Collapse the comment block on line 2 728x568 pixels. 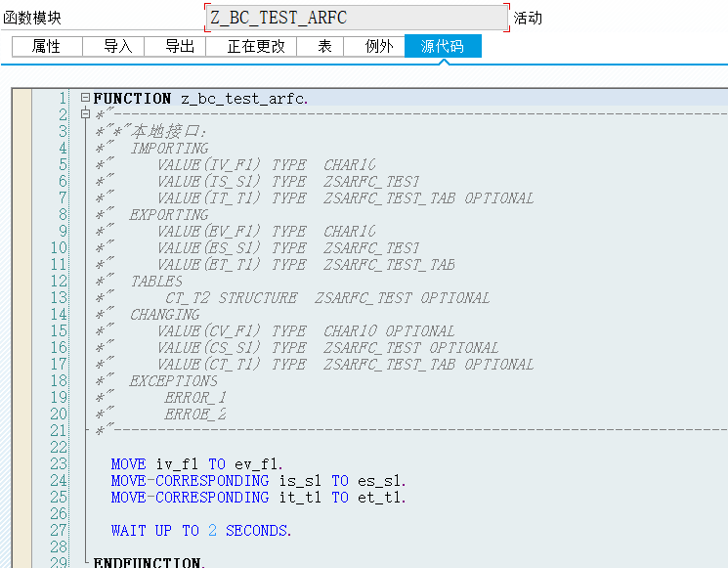[85, 113]
